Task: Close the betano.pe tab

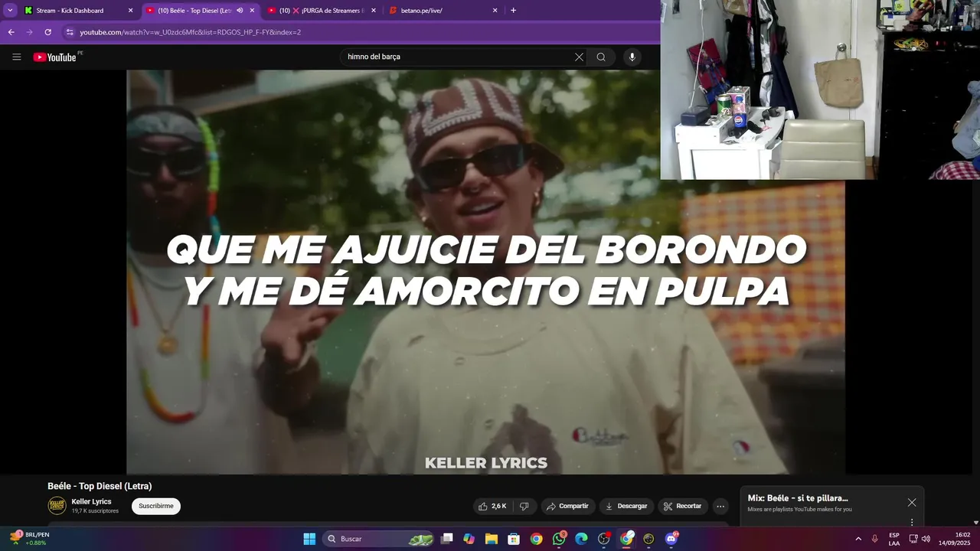Action: tap(495, 11)
